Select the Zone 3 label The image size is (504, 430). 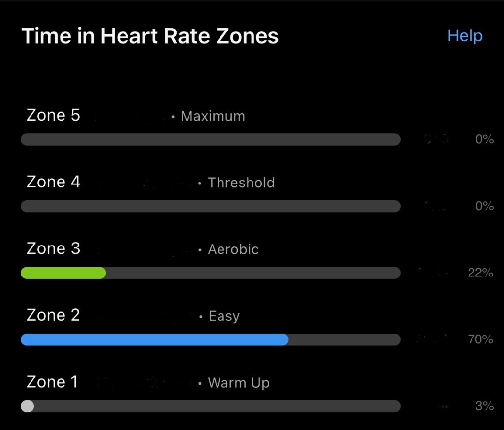[x=53, y=248]
